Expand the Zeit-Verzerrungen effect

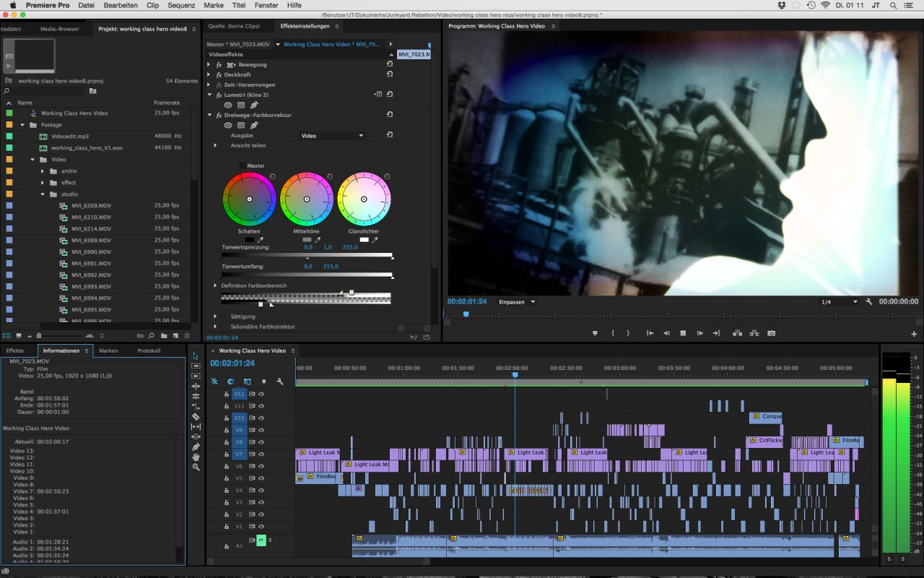coord(209,85)
